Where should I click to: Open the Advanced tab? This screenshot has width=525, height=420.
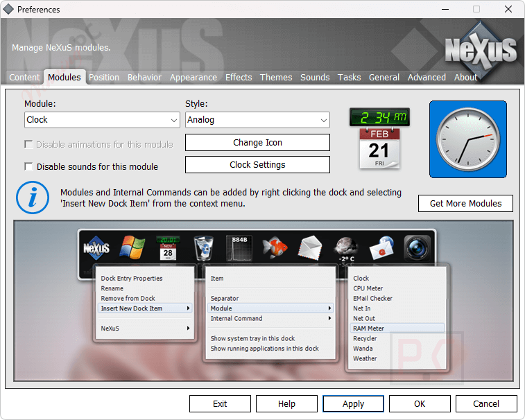427,78
